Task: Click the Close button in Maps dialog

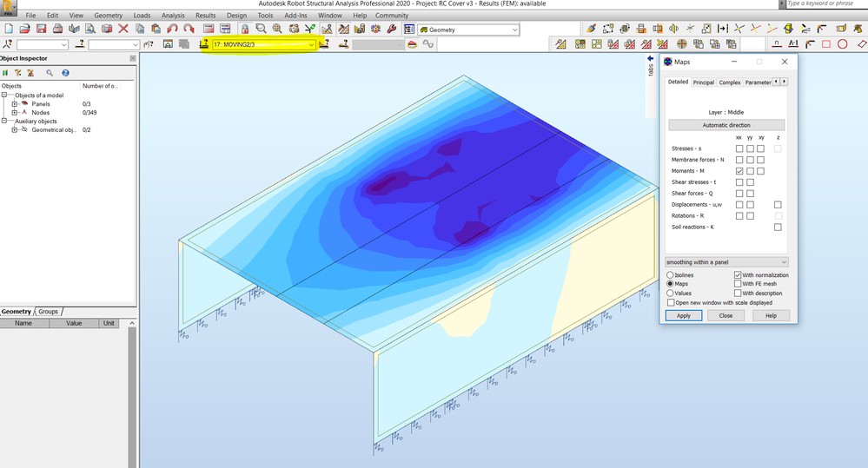Action: [x=726, y=315]
